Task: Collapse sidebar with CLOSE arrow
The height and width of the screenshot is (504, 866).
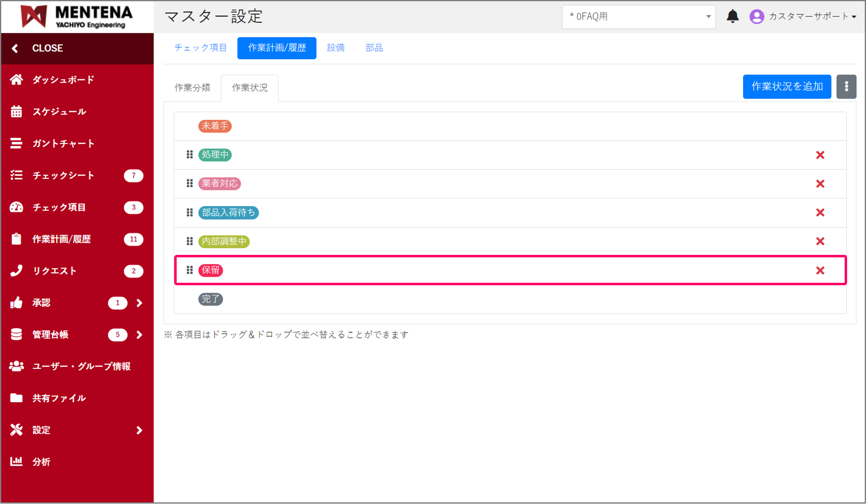Action: coord(15,48)
